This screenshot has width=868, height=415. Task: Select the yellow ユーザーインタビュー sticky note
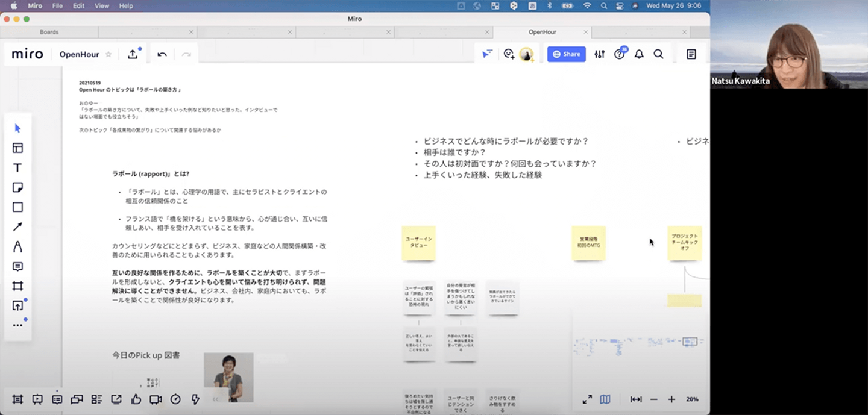tap(418, 243)
